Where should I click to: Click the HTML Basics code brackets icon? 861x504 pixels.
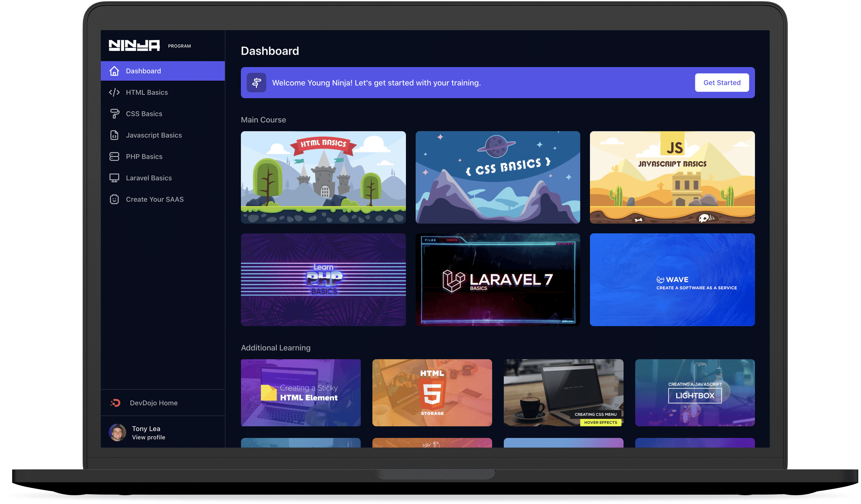click(x=114, y=93)
